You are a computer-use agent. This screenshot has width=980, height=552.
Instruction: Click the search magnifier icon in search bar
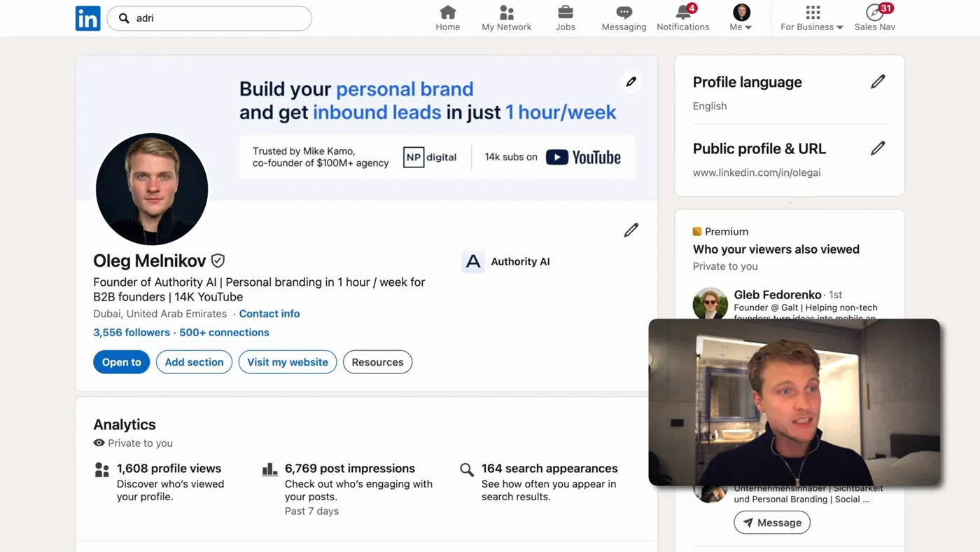coord(124,18)
